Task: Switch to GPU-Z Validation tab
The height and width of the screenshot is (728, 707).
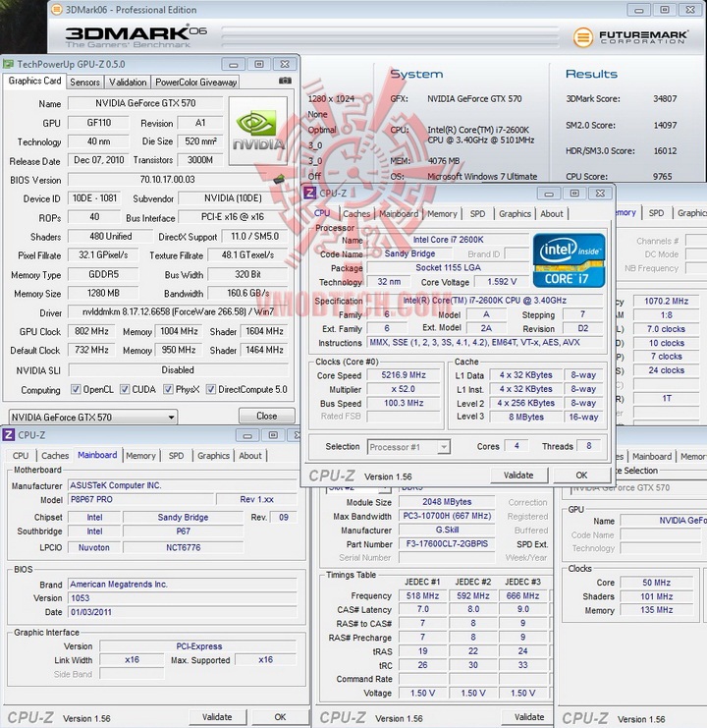Action: tap(128, 83)
